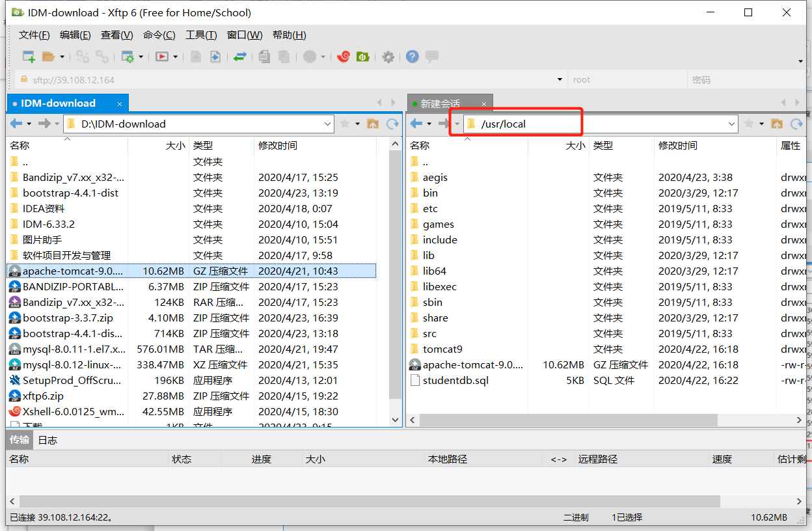
Task: Bookmark the remote path with star icon
Action: coord(749,124)
